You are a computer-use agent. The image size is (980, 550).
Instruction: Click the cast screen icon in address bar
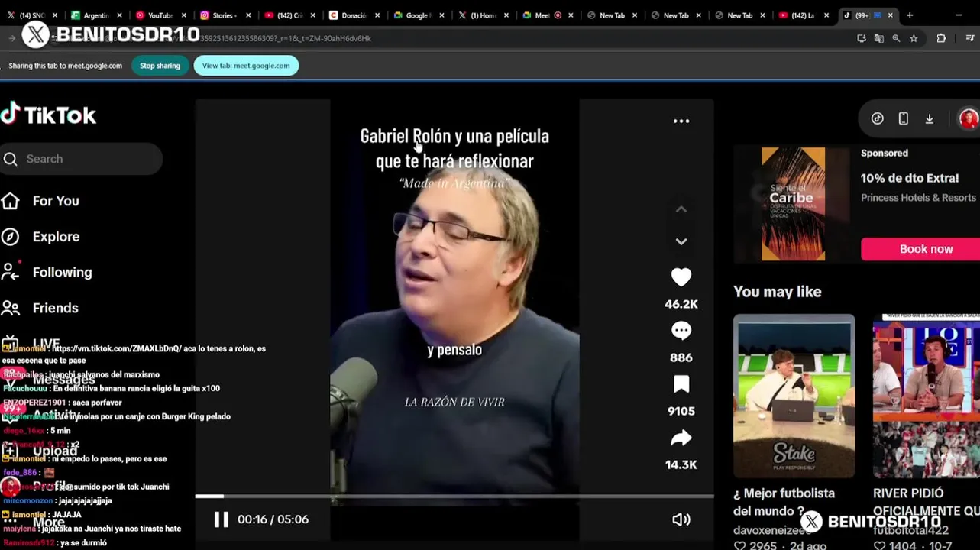tap(862, 38)
